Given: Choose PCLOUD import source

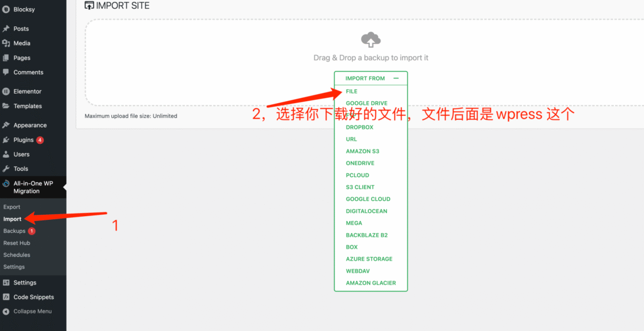Looking at the screenshot, I should (357, 175).
